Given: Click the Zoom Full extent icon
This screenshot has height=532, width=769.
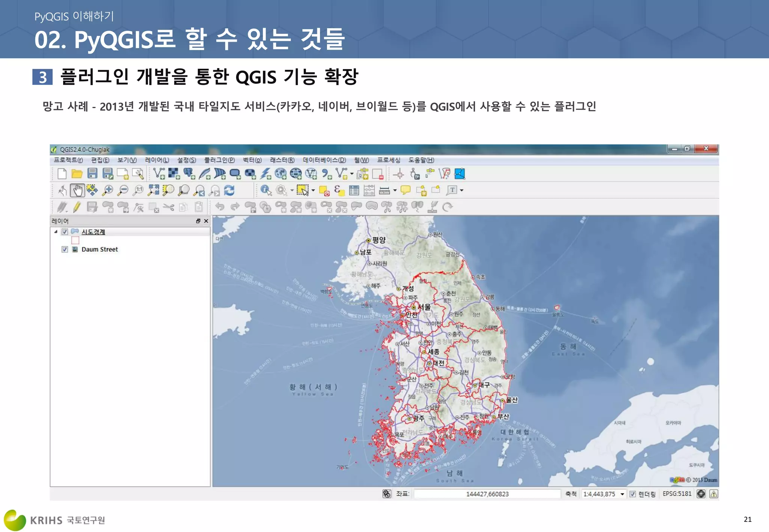Looking at the screenshot, I should pos(153,191).
